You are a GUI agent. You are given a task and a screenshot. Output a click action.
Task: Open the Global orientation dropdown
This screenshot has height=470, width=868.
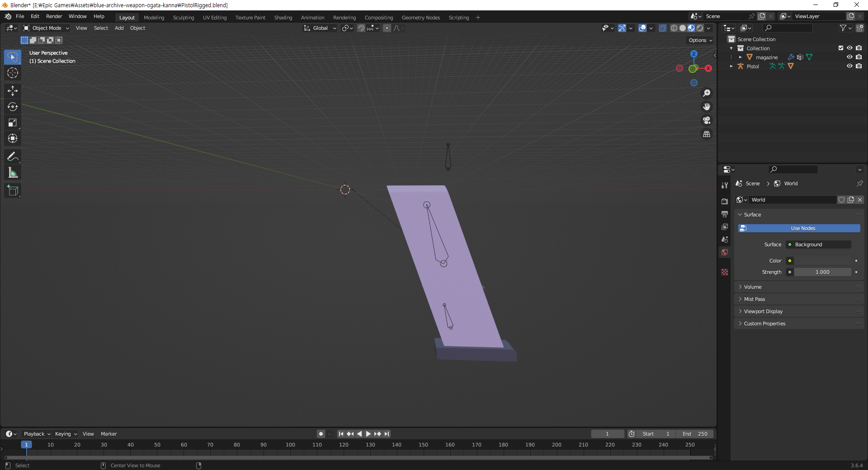pos(320,28)
